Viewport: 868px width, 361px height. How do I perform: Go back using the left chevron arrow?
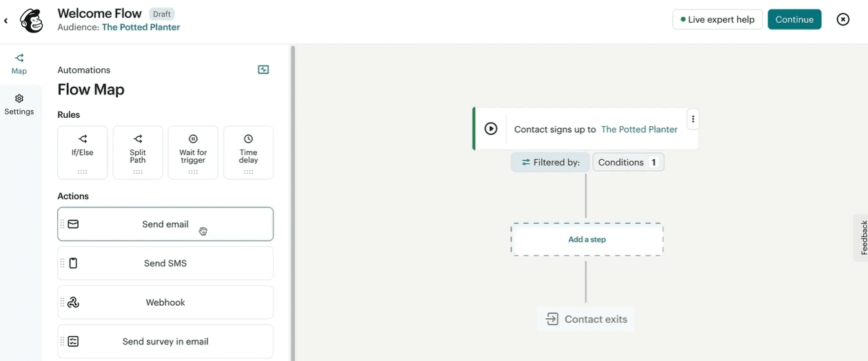(x=6, y=21)
